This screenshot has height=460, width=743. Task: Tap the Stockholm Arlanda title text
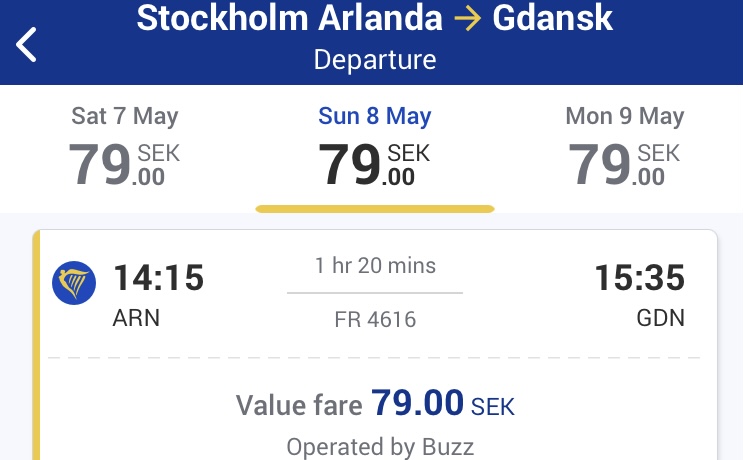coord(290,18)
